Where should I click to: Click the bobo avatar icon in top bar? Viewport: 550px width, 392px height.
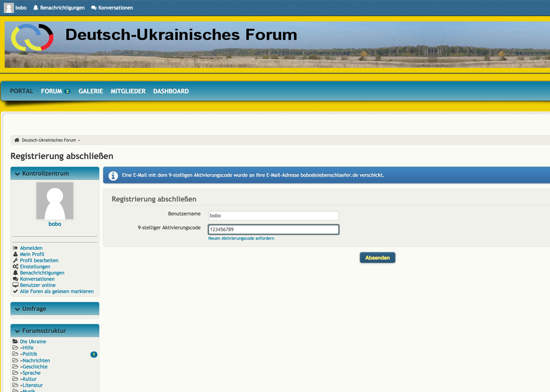pyautogui.click(x=9, y=8)
